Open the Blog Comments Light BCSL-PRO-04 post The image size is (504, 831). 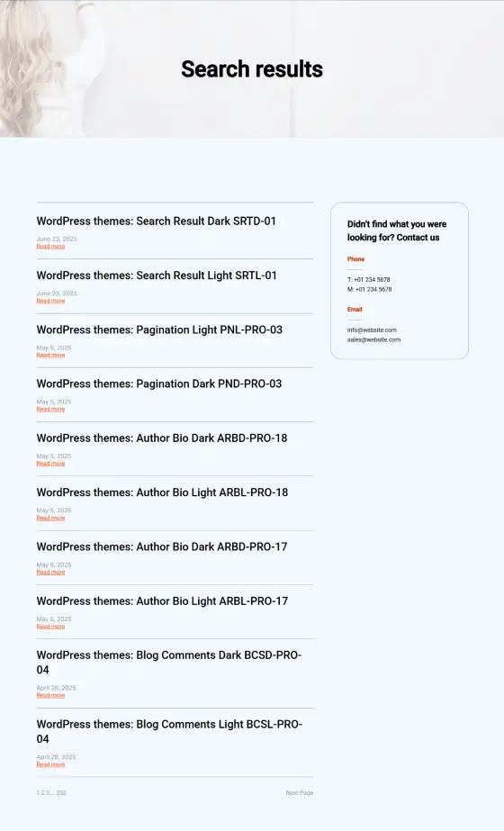pyautogui.click(x=169, y=731)
